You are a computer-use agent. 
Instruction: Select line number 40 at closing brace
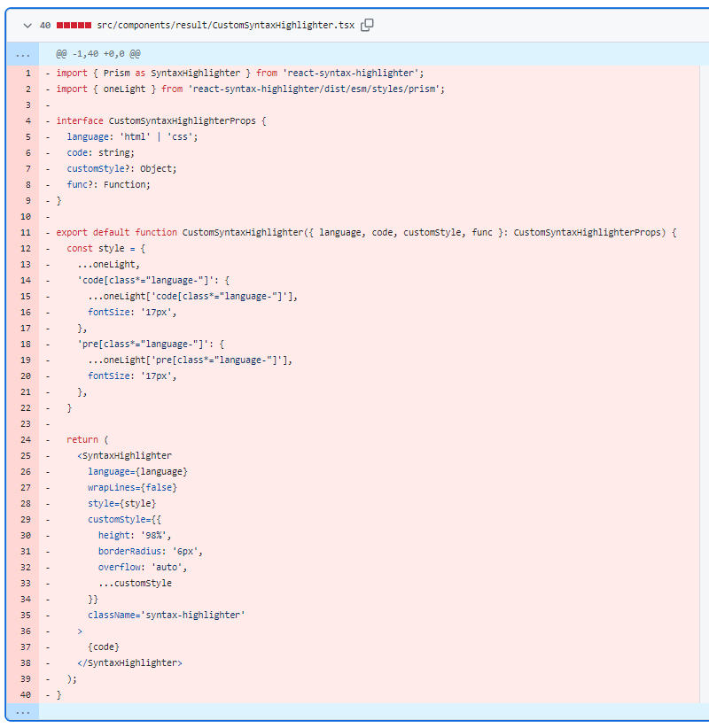[x=26, y=694]
